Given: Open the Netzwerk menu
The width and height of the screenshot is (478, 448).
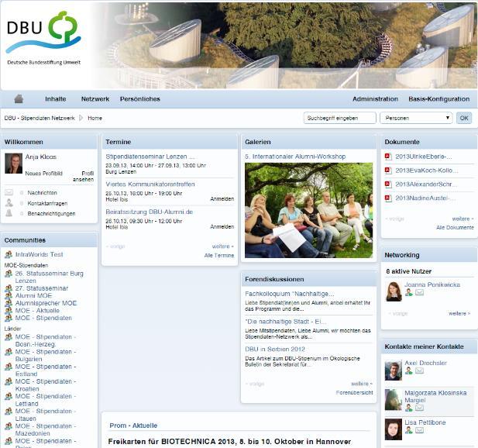Looking at the screenshot, I should [95, 99].
